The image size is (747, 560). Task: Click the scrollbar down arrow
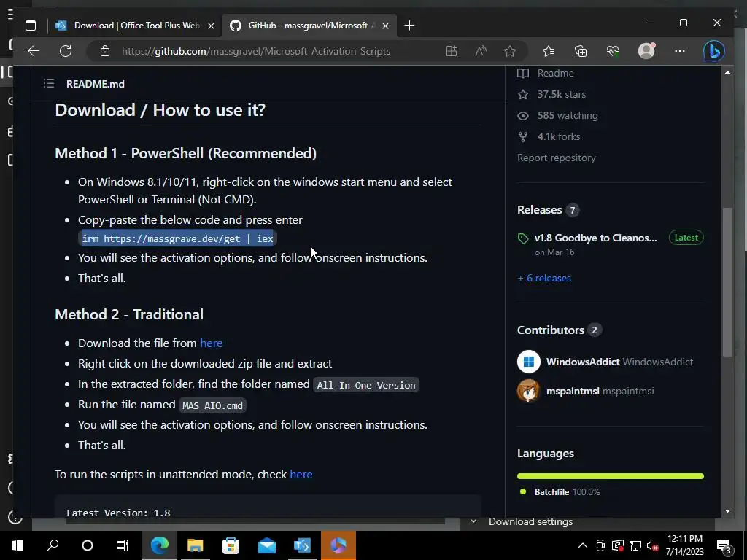(x=727, y=511)
